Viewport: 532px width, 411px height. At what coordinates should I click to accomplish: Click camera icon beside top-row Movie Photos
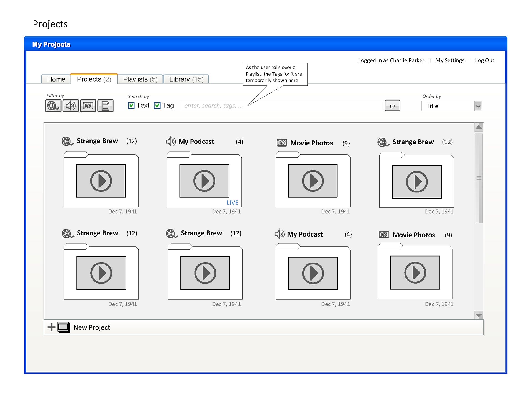[x=282, y=143]
